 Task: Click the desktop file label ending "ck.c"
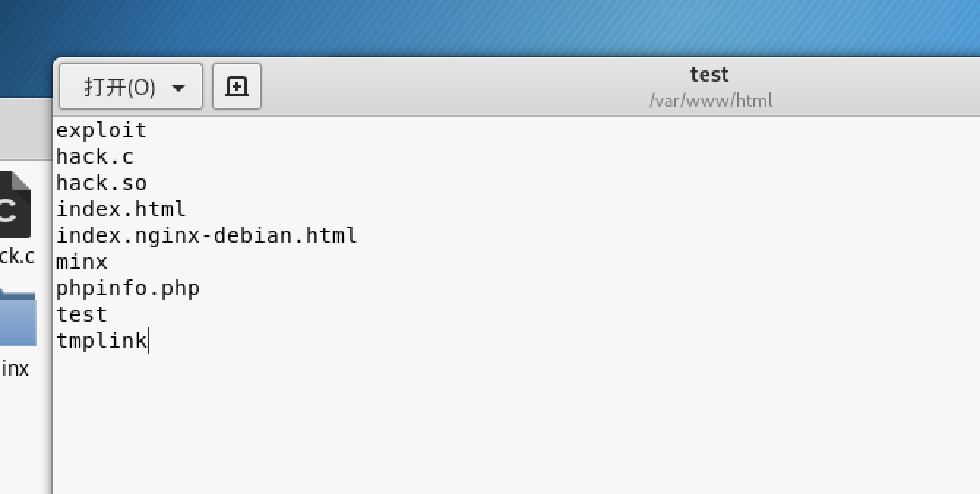click(17, 256)
